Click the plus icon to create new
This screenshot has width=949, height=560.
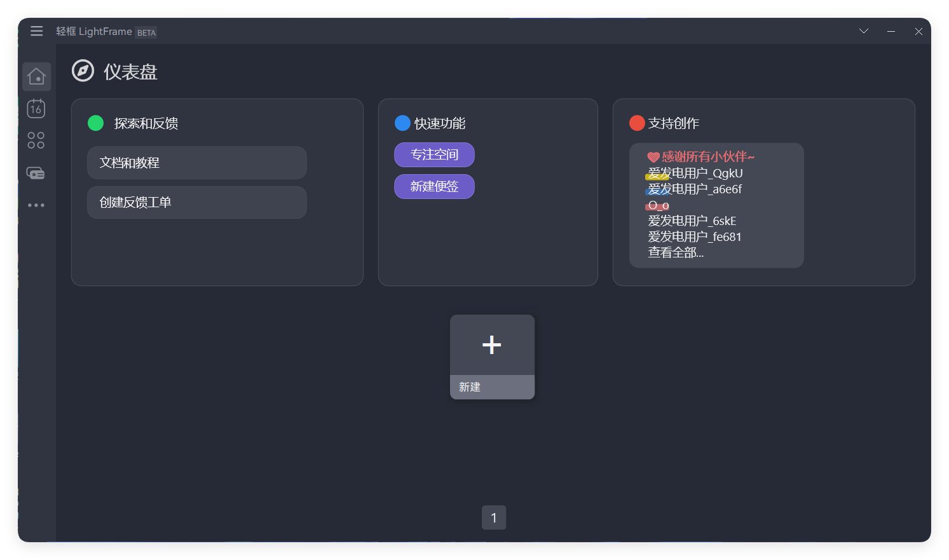coord(492,345)
